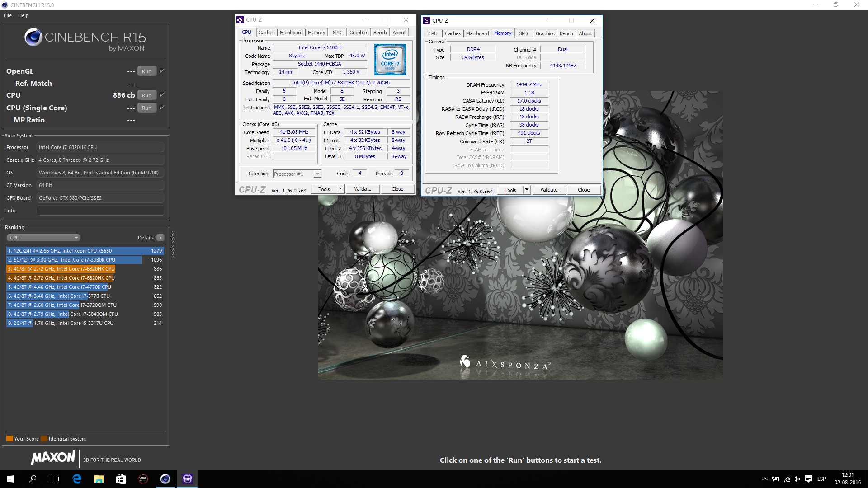Switch to SPD tab in right CPU-Z window
This screenshot has width=868, height=488.
tap(524, 33)
